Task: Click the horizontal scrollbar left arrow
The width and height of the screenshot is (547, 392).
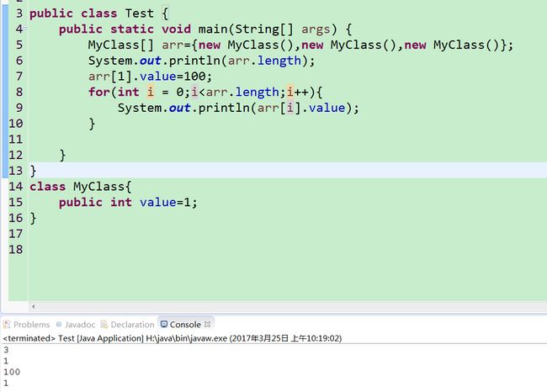Action: [34, 306]
